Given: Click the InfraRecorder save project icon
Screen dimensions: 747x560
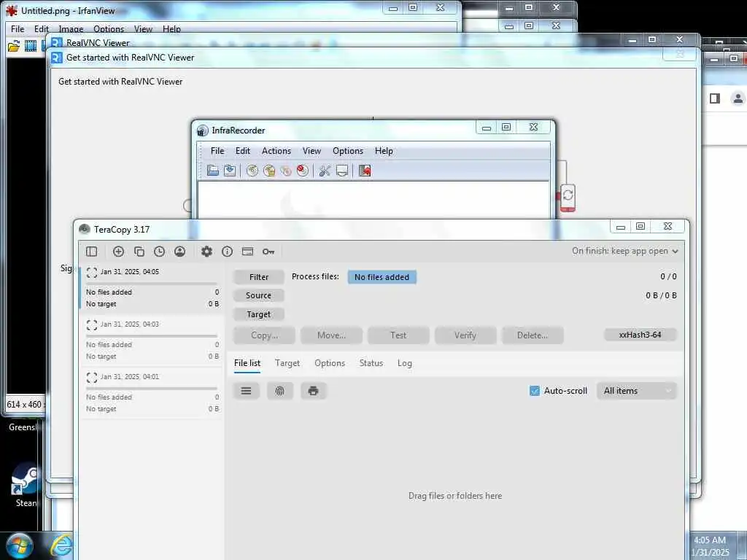Looking at the screenshot, I should pos(230,171).
